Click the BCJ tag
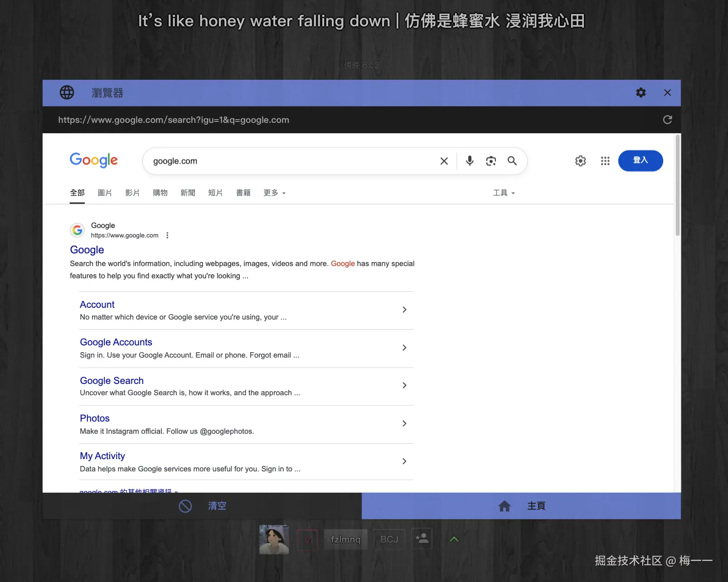 pos(389,539)
